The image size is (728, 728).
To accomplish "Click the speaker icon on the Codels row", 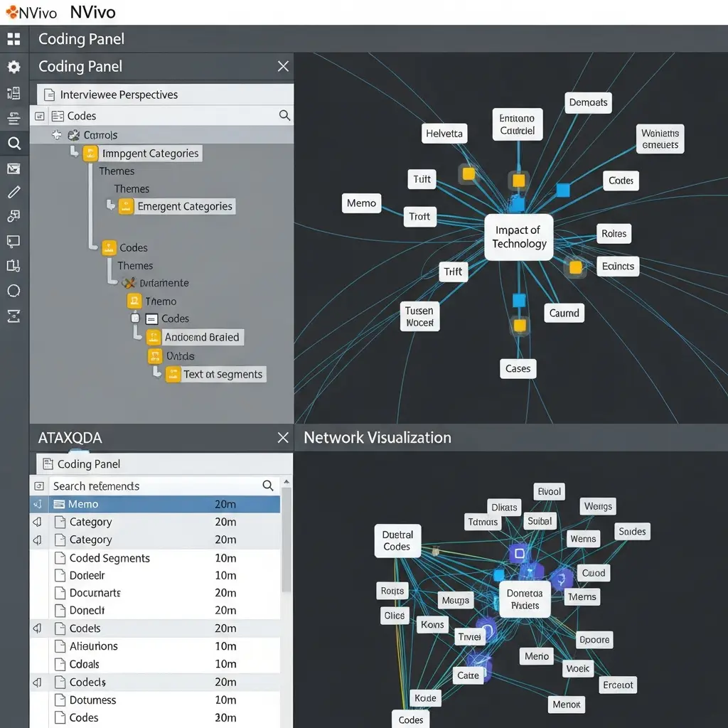I will [38, 628].
